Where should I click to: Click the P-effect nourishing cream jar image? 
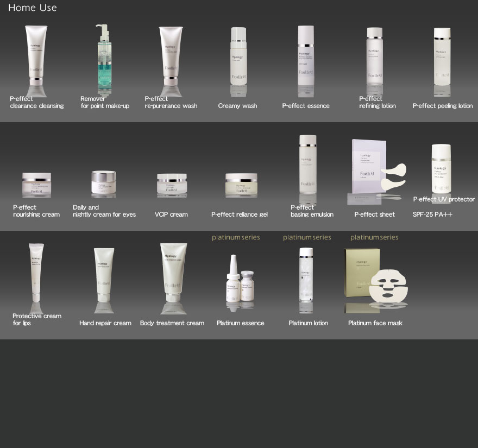tap(36, 185)
